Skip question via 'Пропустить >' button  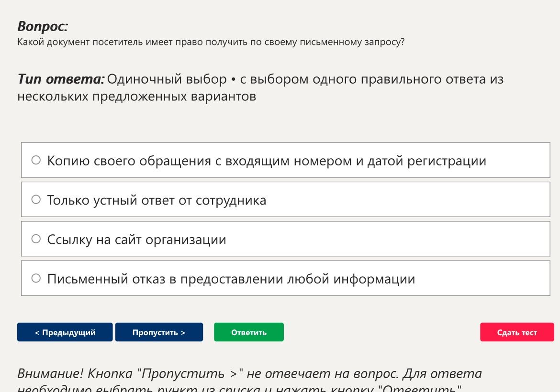(x=159, y=332)
